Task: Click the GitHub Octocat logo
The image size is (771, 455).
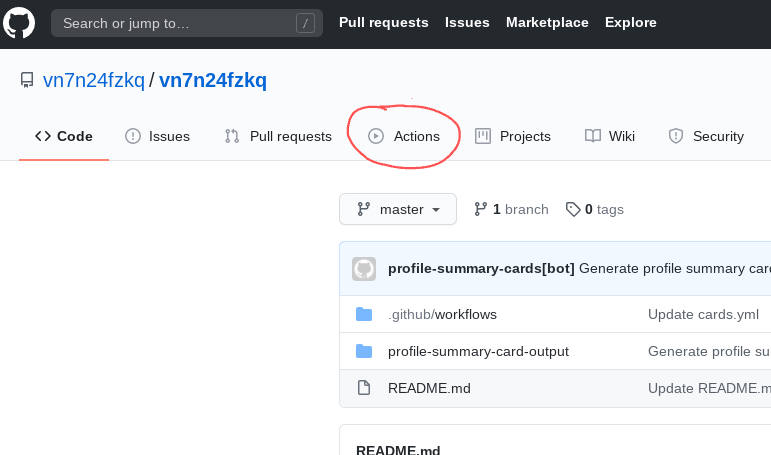Action: pyautogui.click(x=20, y=22)
